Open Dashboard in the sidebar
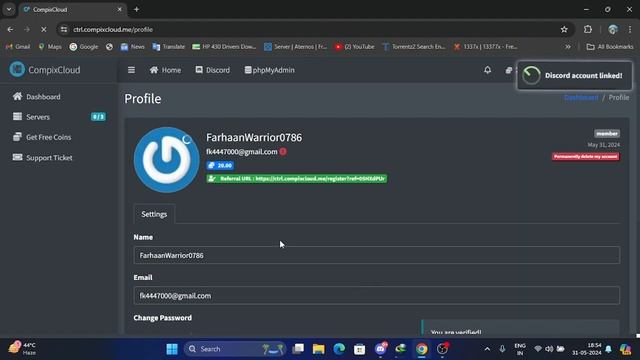Viewport: 640px width, 360px height. point(37,97)
